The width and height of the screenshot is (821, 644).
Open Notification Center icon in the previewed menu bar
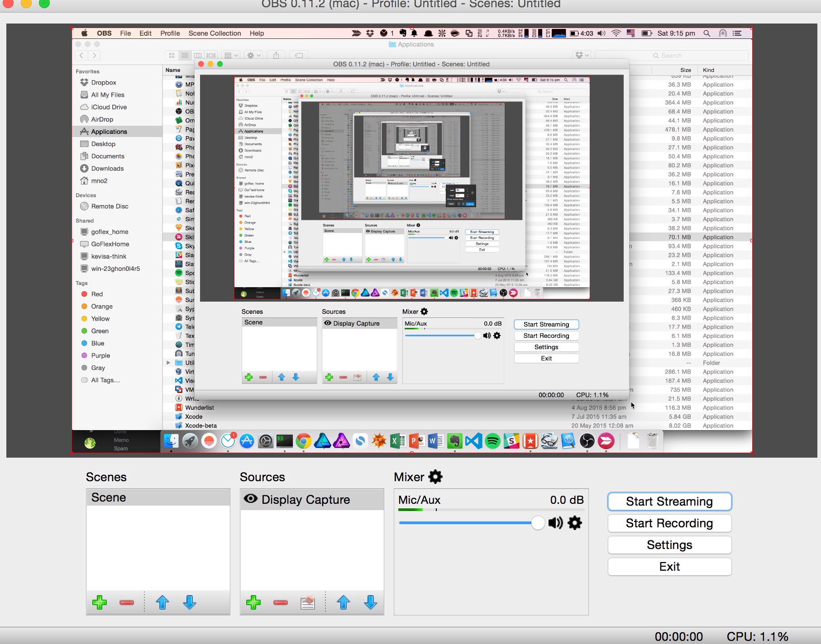pos(737,33)
